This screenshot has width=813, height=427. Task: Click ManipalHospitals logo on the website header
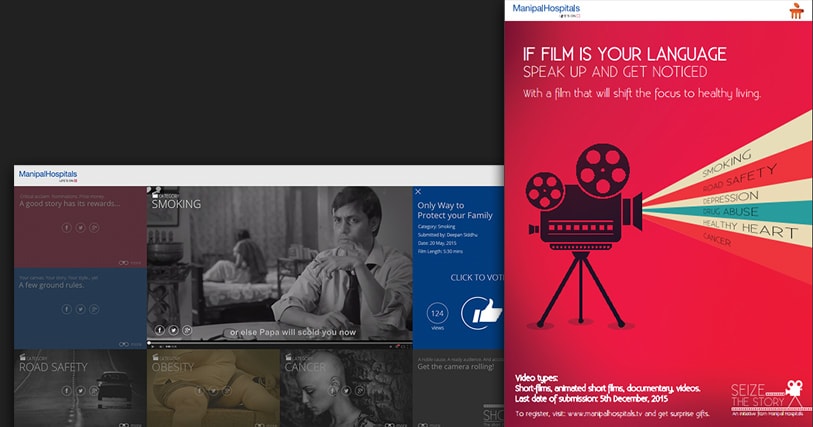pos(47,175)
